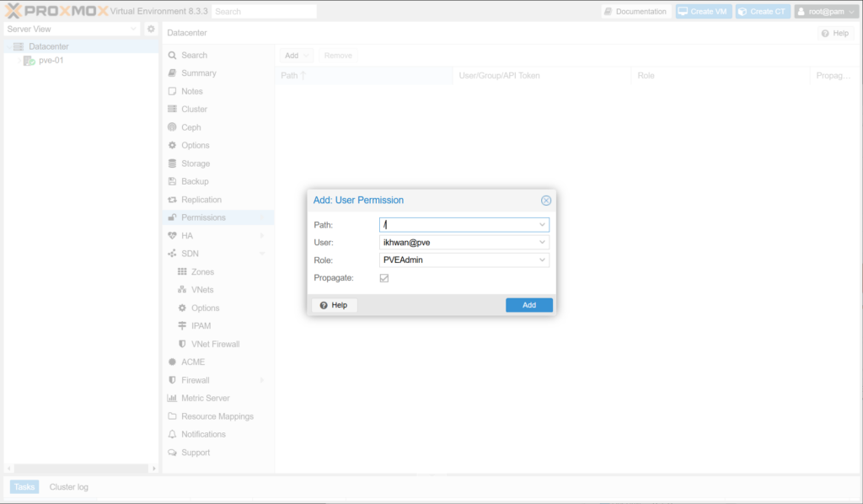863x504 pixels.
Task: Expand the User dropdown list
Action: [x=541, y=243]
